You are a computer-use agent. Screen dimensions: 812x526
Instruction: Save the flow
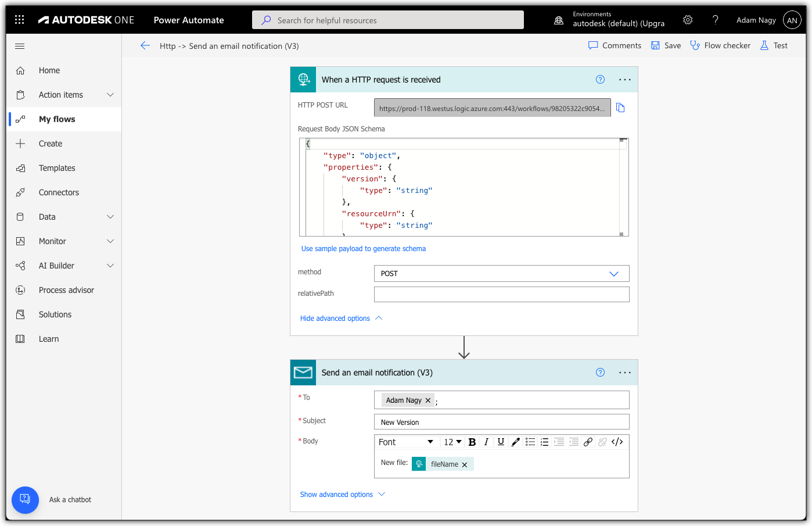[x=666, y=46]
